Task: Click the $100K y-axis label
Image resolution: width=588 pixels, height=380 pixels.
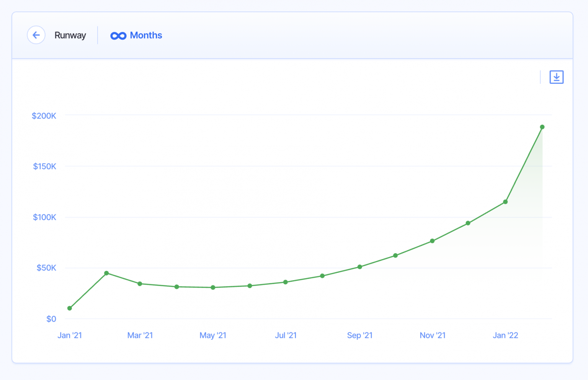Action: (44, 217)
